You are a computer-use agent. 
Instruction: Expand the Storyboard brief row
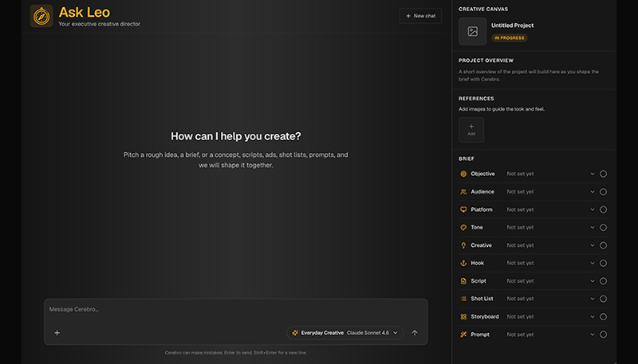pyautogui.click(x=592, y=316)
